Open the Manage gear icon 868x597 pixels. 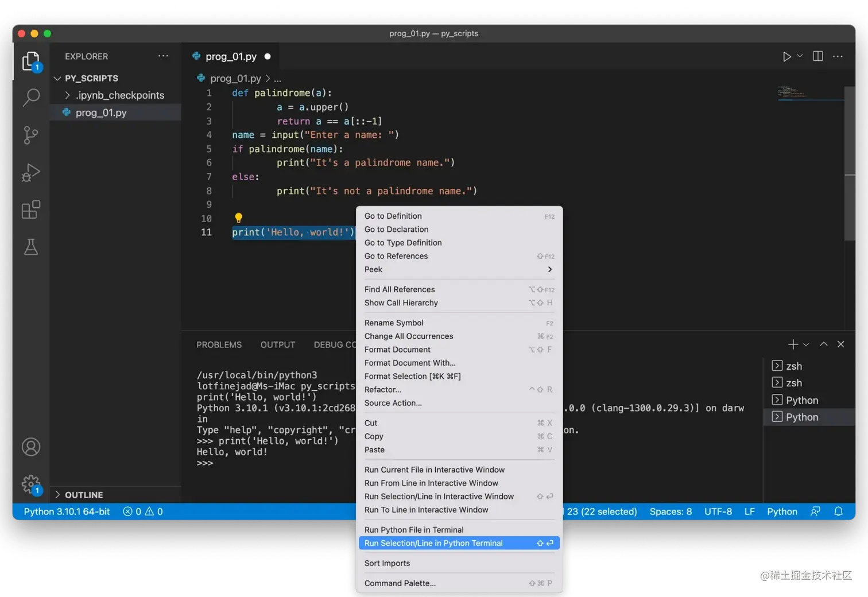click(31, 484)
